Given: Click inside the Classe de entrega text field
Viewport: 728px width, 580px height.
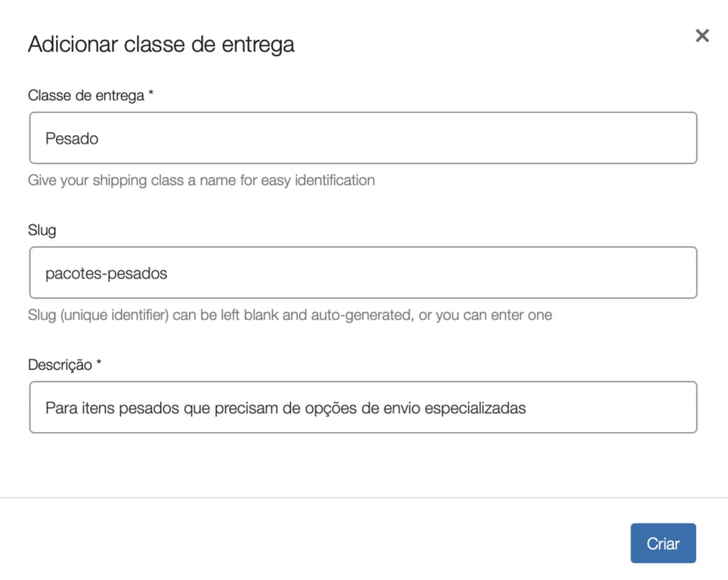Looking at the screenshot, I should (x=362, y=138).
